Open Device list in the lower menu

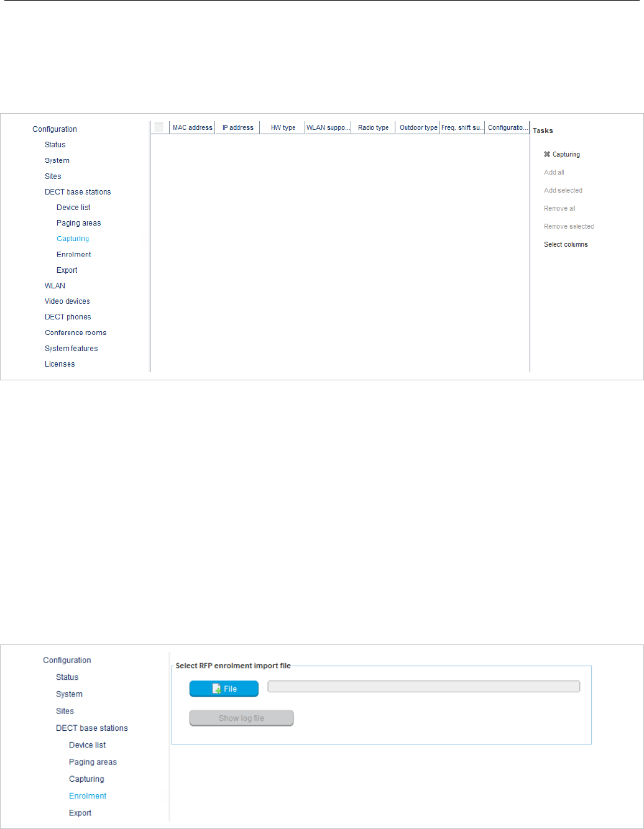pos(87,745)
